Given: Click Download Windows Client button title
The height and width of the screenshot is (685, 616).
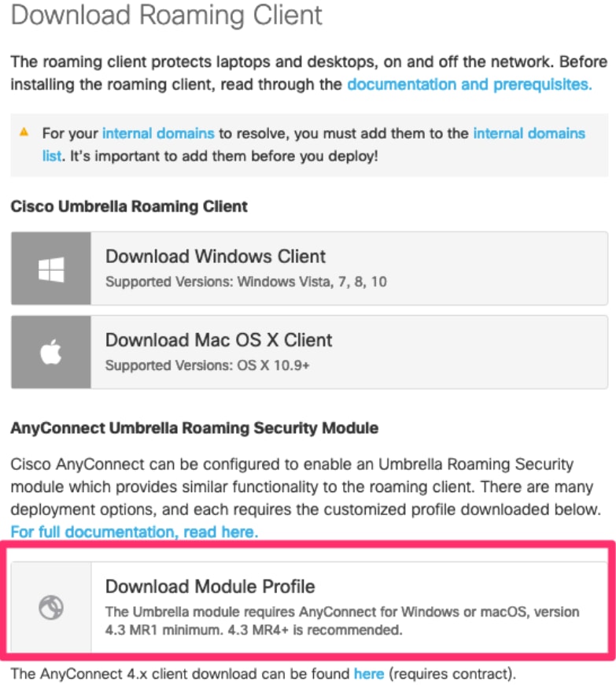Looking at the screenshot, I should click(216, 257).
